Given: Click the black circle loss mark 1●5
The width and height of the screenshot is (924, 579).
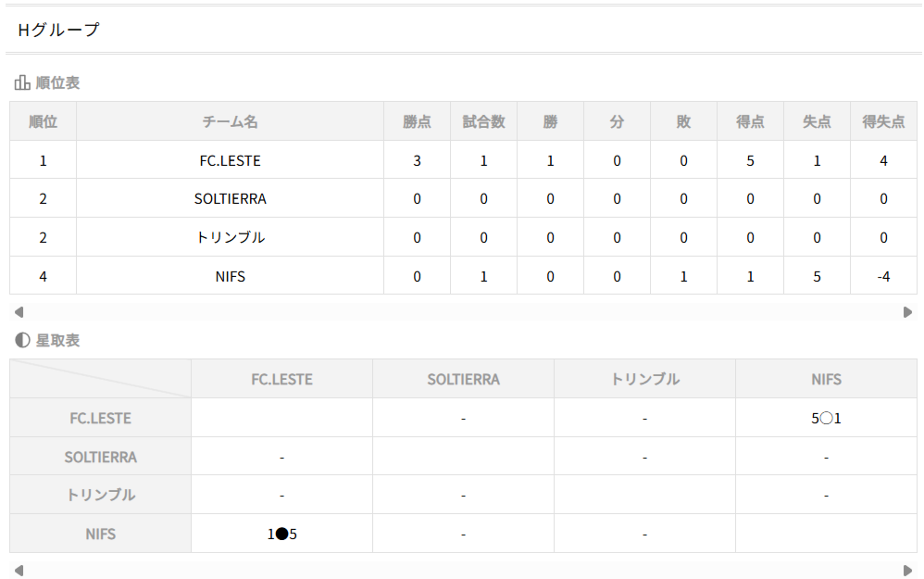Looking at the screenshot, I should pos(281,535).
